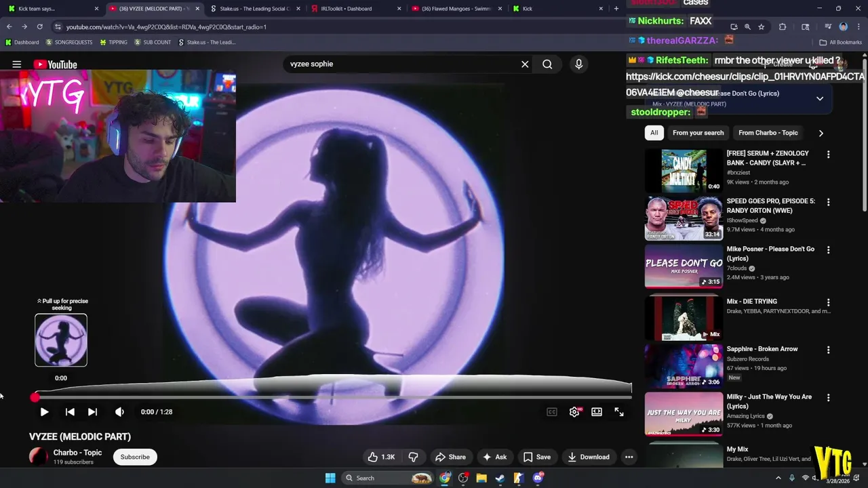Open the browser extensions puzzle icon
The height and width of the screenshot is (488, 868).
(783, 26)
